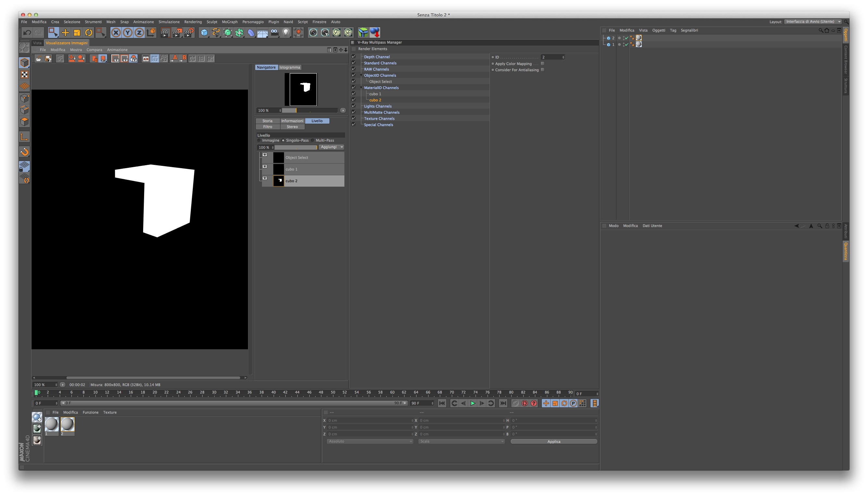This screenshot has width=868, height=496.
Task: Click the cube primitive icon
Action: 204,33
